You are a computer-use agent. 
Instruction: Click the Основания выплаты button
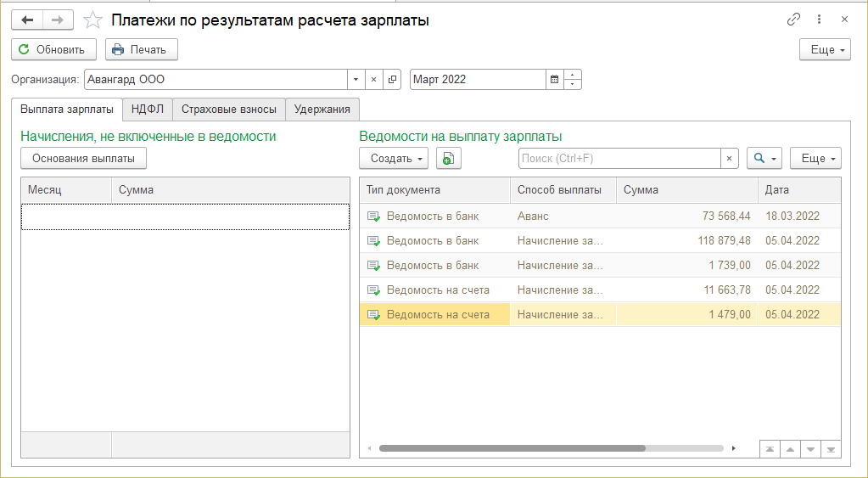(x=83, y=158)
